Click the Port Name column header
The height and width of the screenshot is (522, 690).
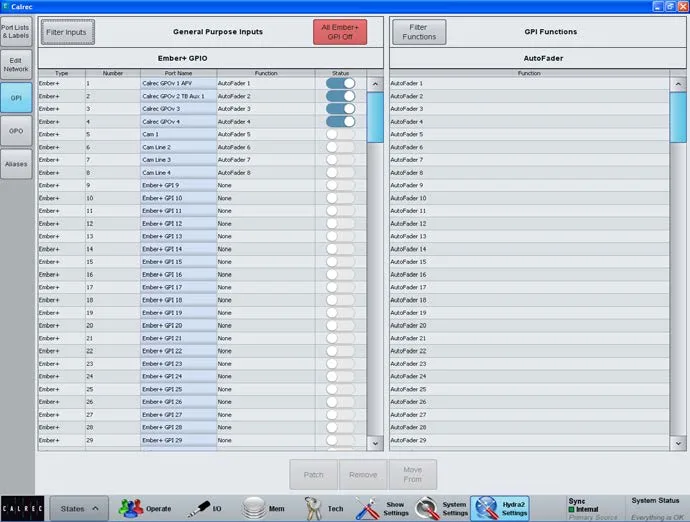[x=178, y=73]
